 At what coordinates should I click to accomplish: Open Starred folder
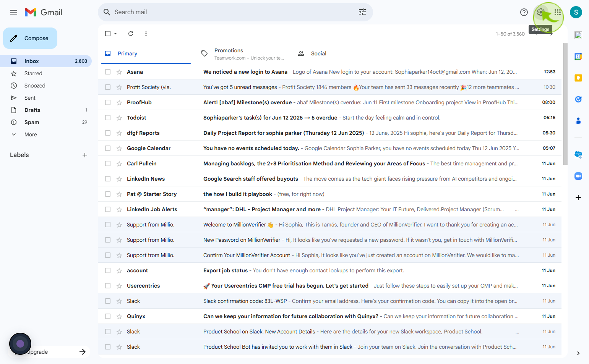pyautogui.click(x=46, y=73)
